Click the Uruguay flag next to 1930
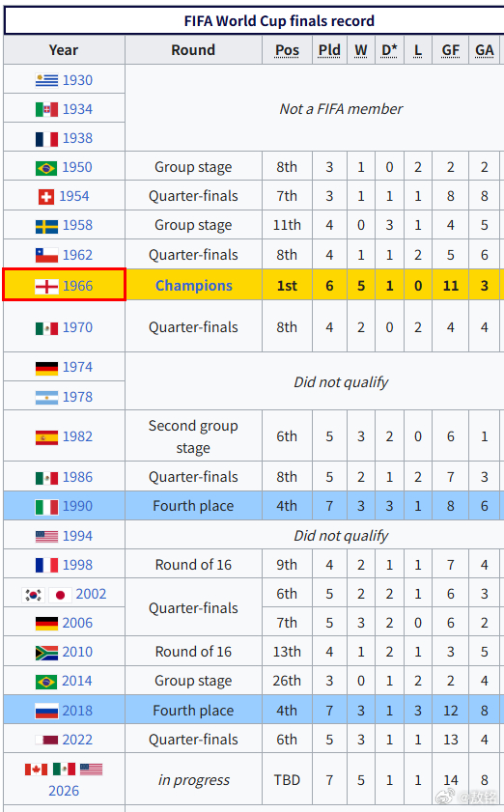Screen dimensions: 504x812 click(x=46, y=80)
